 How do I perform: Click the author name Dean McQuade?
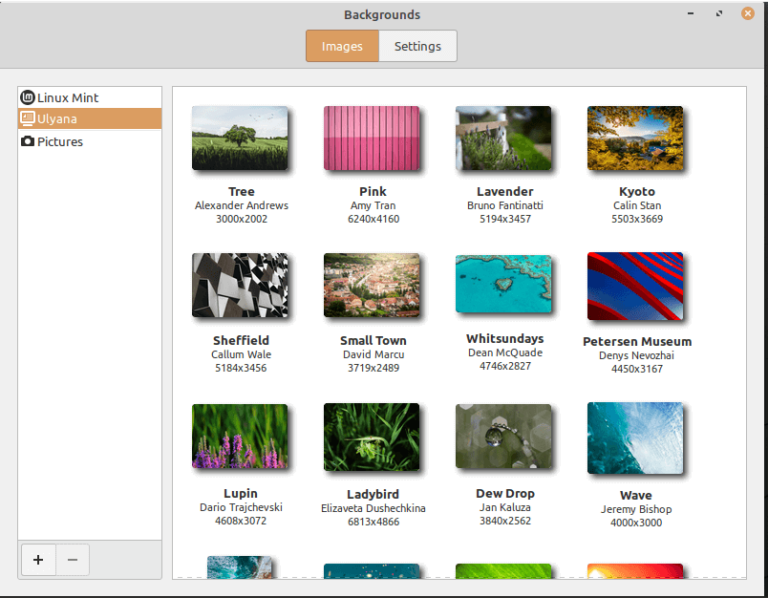(x=505, y=353)
